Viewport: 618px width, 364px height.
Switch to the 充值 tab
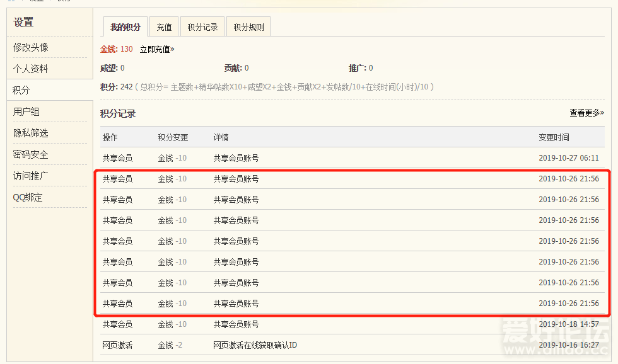click(164, 27)
